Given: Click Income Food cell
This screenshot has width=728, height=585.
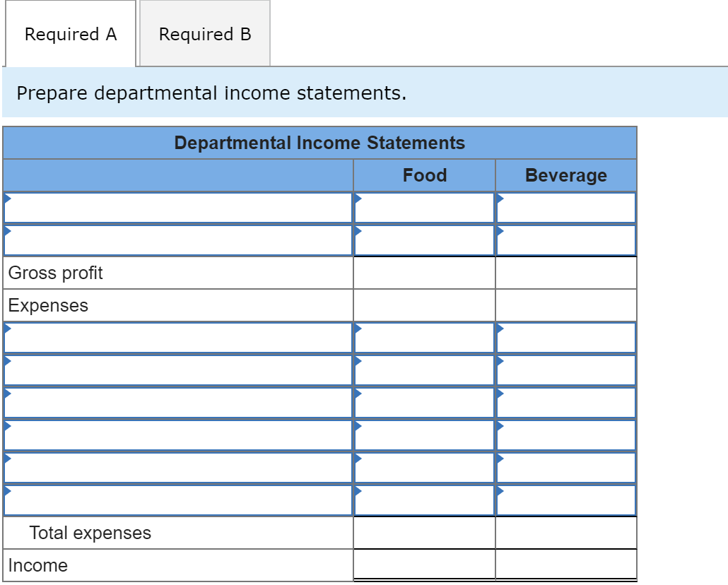Looking at the screenshot, I should pos(424,565).
